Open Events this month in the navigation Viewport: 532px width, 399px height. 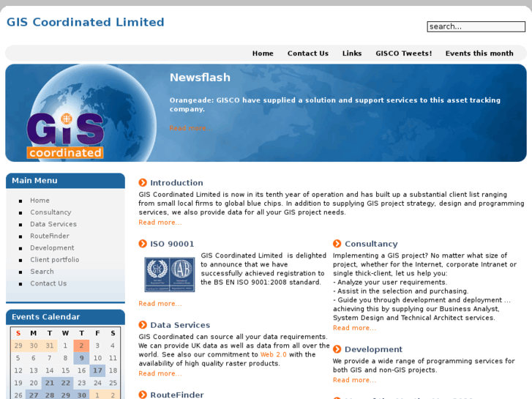point(479,53)
